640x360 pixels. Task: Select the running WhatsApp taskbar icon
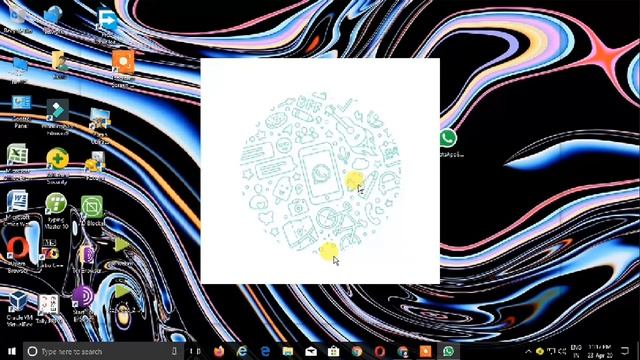coord(448,351)
